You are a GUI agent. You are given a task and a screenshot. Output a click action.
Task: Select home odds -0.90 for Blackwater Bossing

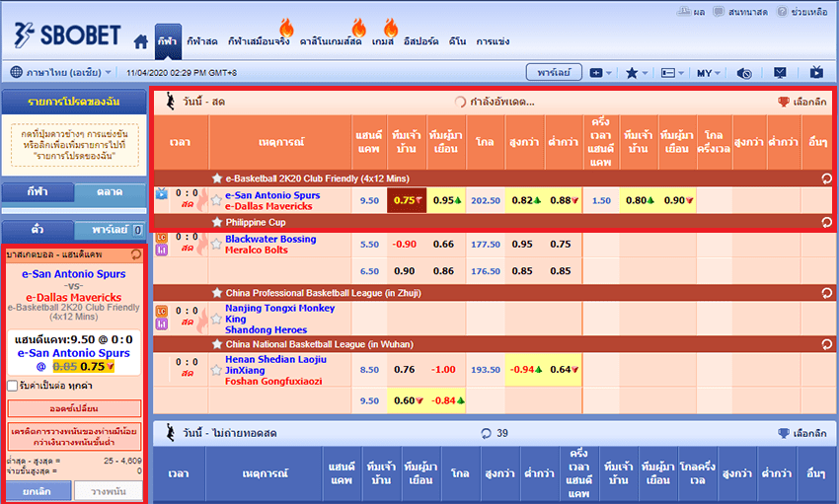click(405, 245)
